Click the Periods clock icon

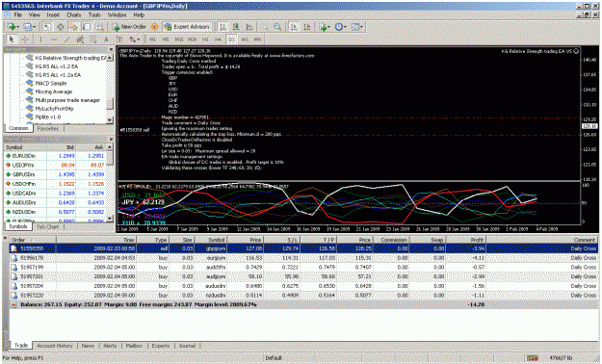pos(339,27)
